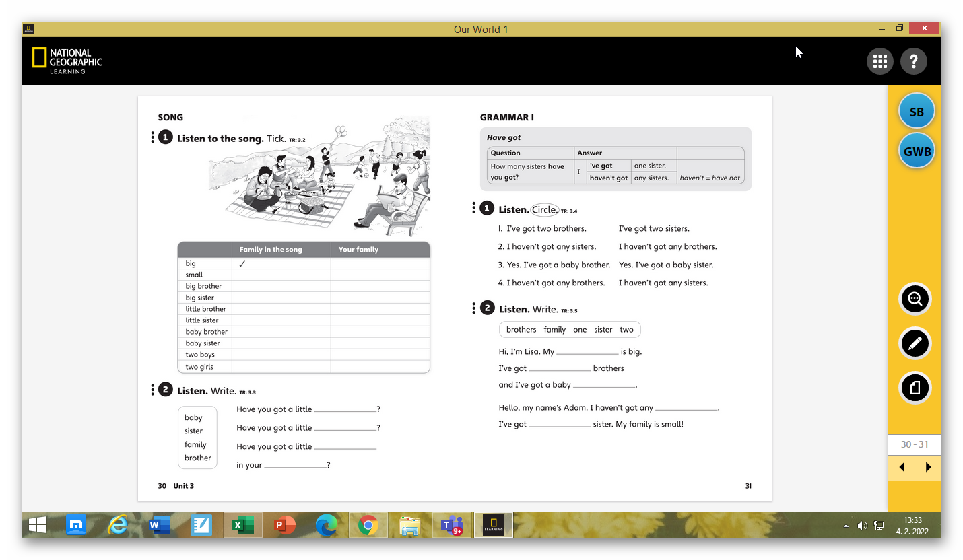The height and width of the screenshot is (560, 963).
Task: Click the 'big brother' table row label
Action: [203, 286]
